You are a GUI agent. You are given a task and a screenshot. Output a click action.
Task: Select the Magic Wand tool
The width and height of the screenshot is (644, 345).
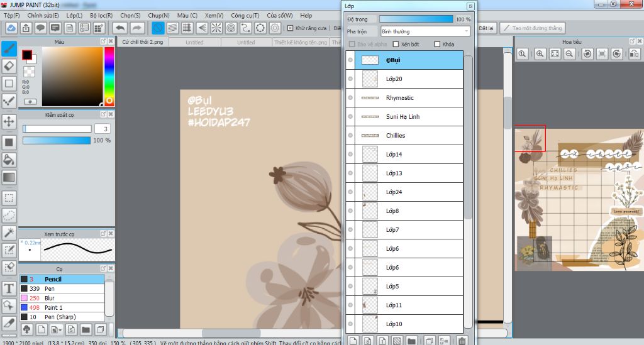(9, 233)
